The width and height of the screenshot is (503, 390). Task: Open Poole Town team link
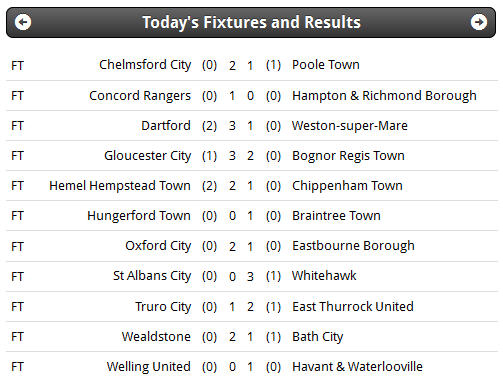pyautogui.click(x=326, y=65)
